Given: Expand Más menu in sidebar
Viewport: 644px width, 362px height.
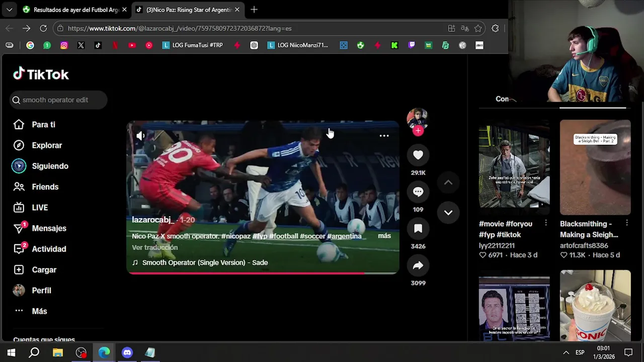Looking at the screenshot, I should tap(30, 311).
